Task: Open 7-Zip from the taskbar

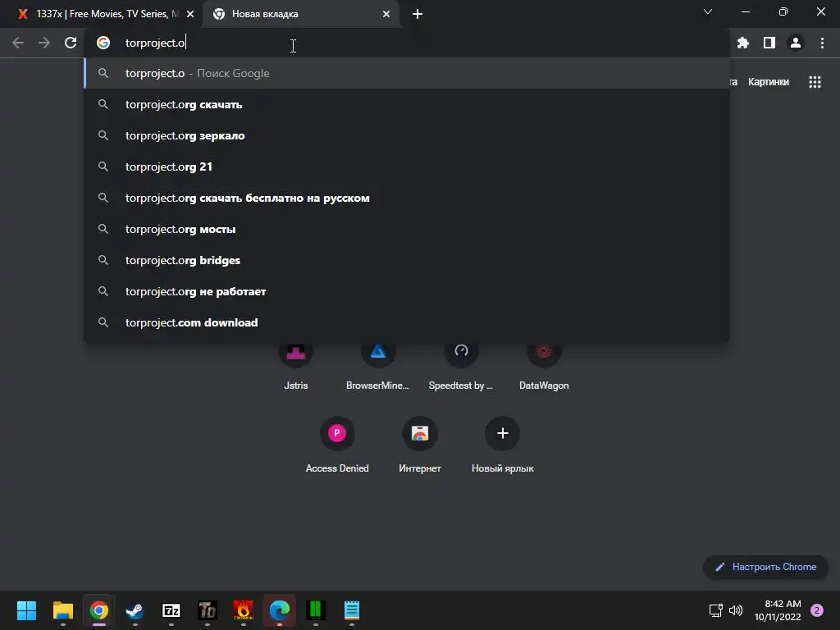Action: (171, 610)
